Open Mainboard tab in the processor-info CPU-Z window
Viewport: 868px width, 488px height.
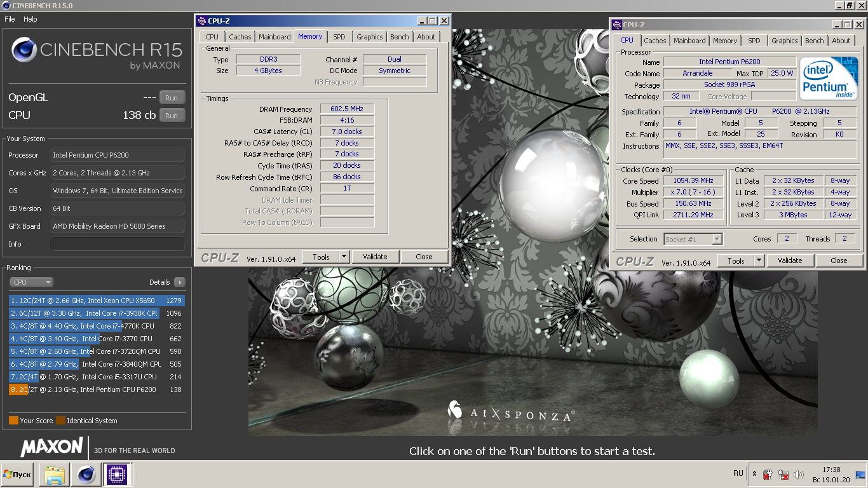689,41
